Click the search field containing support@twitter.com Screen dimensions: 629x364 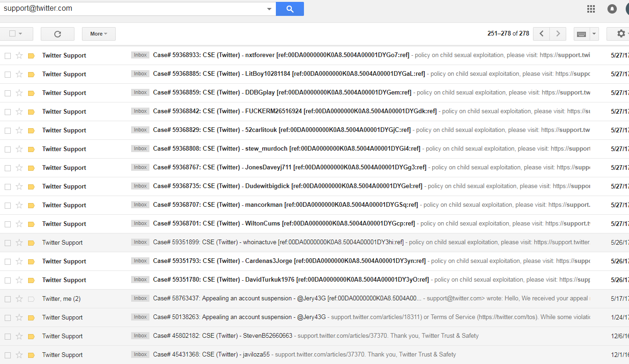tap(131, 8)
